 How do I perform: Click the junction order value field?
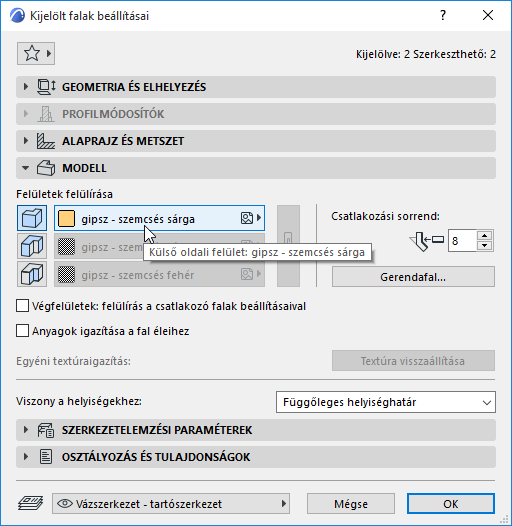[x=462, y=241]
